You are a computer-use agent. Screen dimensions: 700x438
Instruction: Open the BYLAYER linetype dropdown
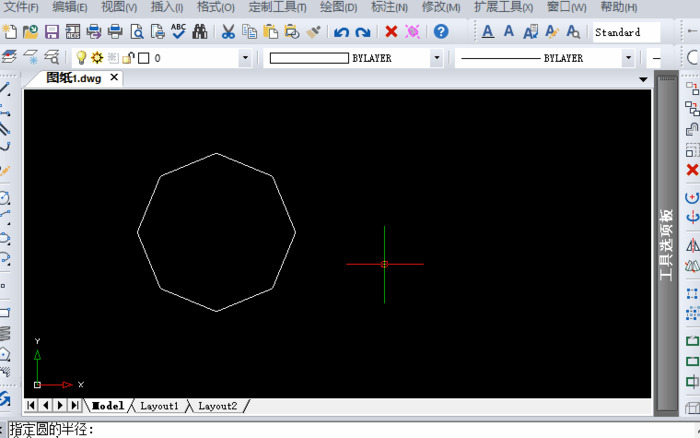(x=628, y=58)
